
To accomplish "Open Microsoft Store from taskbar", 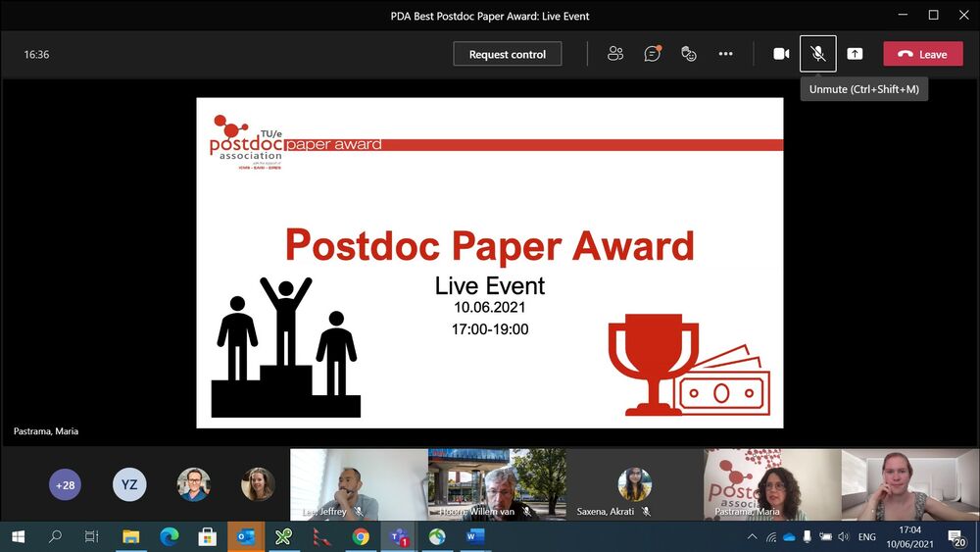I will pyautogui.click(x=207, y=536).
